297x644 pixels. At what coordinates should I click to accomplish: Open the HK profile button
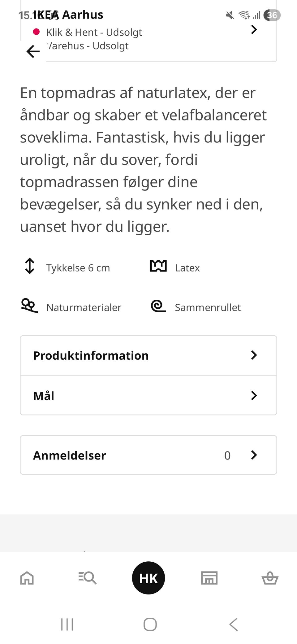[148, 577]
